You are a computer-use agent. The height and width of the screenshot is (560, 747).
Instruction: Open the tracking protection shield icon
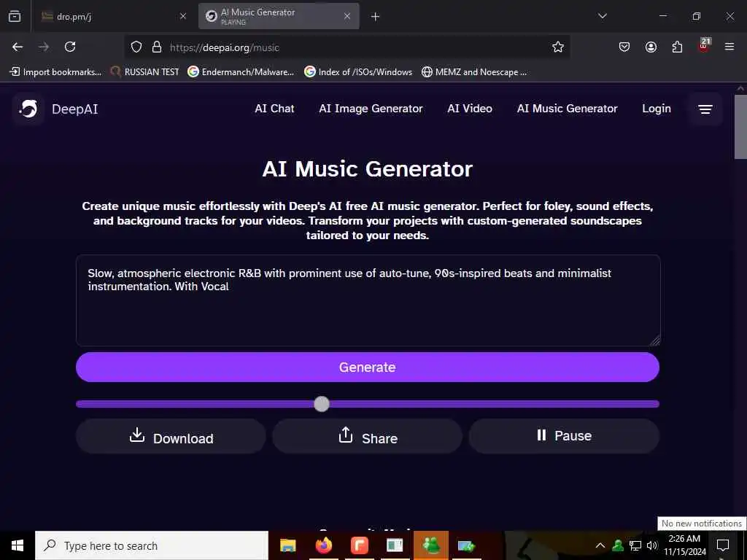click(136, 47)
